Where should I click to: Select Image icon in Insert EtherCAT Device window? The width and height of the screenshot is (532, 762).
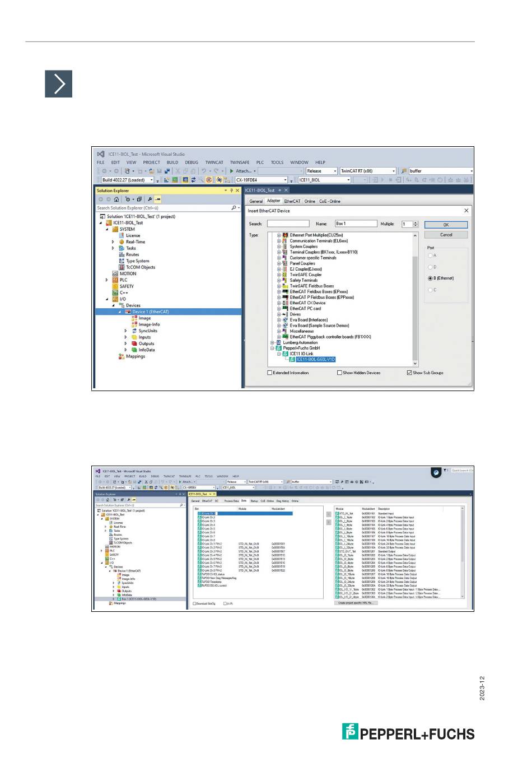click(x=134, y=318)
